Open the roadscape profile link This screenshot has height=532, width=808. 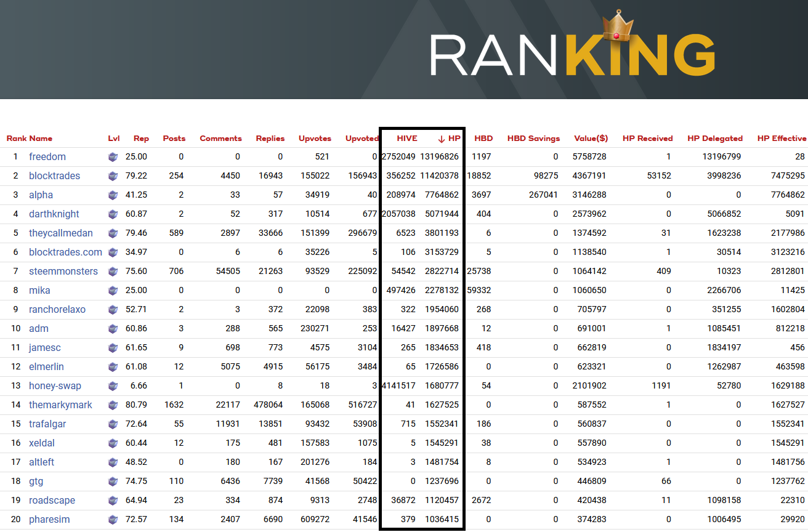tap(52, 501)
